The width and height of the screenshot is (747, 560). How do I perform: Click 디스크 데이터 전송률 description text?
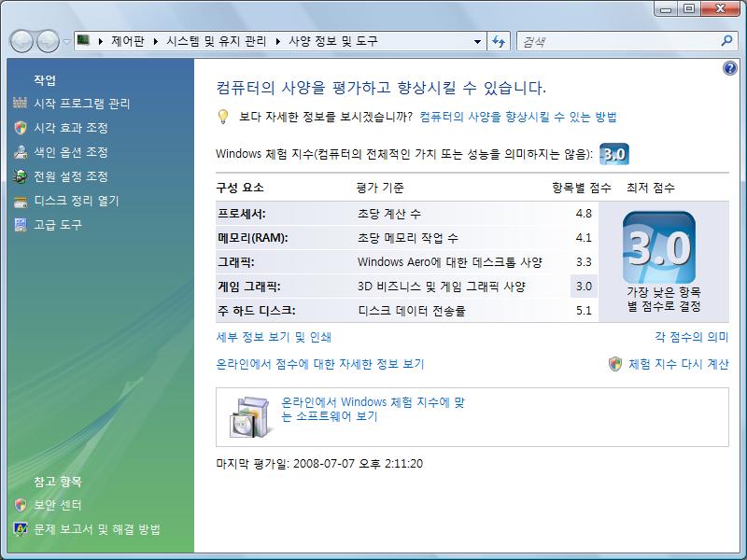point(412,311)
